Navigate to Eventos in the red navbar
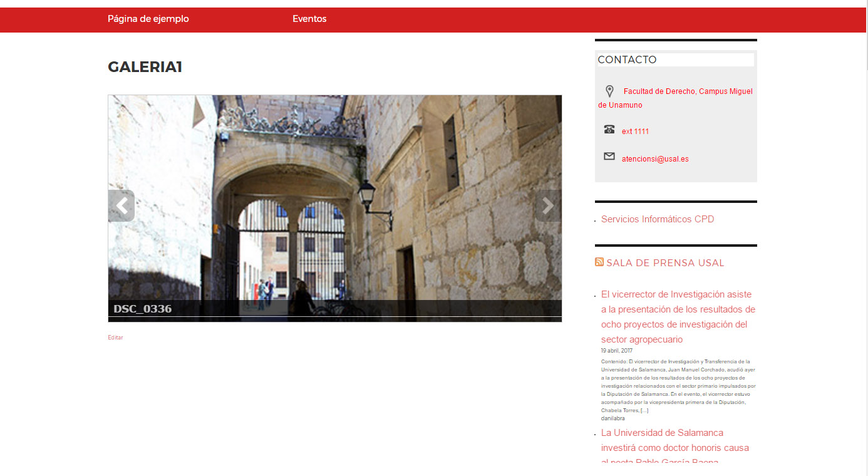868x476 pixels. tap(309, 19)
